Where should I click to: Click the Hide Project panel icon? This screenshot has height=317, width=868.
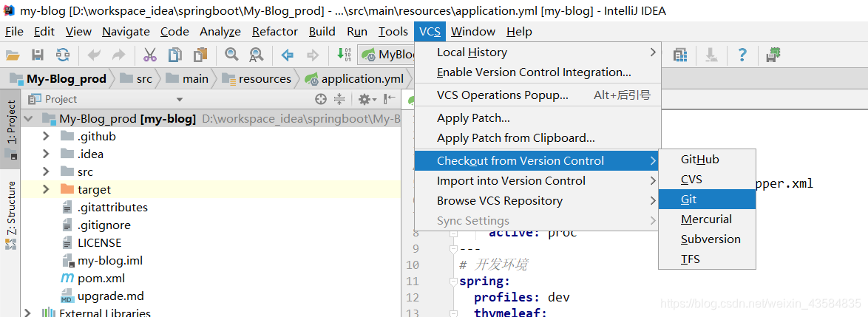390,99
